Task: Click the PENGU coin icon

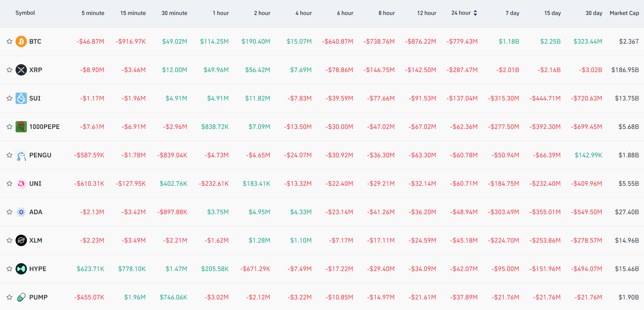Action: click(x=21, y=155)
